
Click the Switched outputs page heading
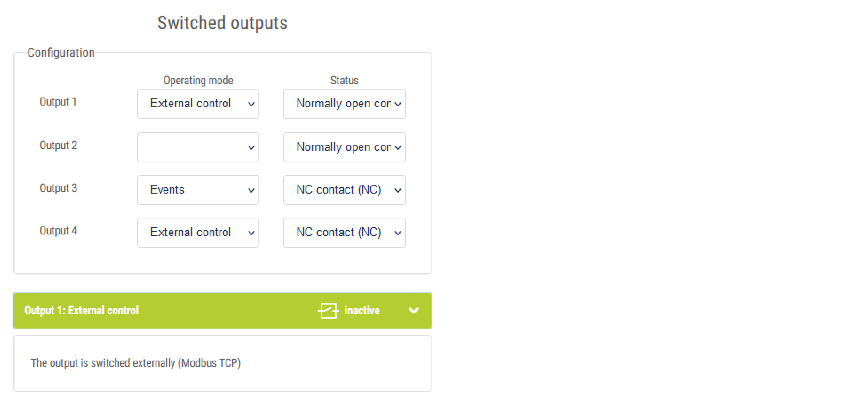tap(222, 23)
